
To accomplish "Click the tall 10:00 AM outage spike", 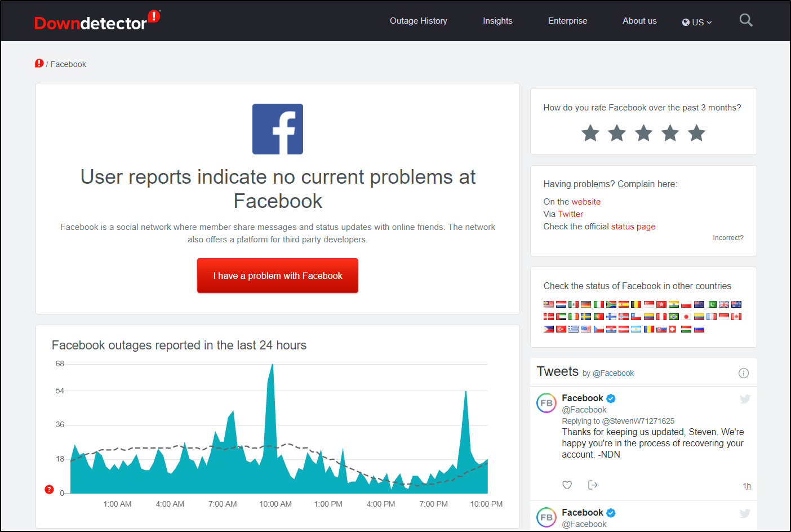I will point(272,428).
